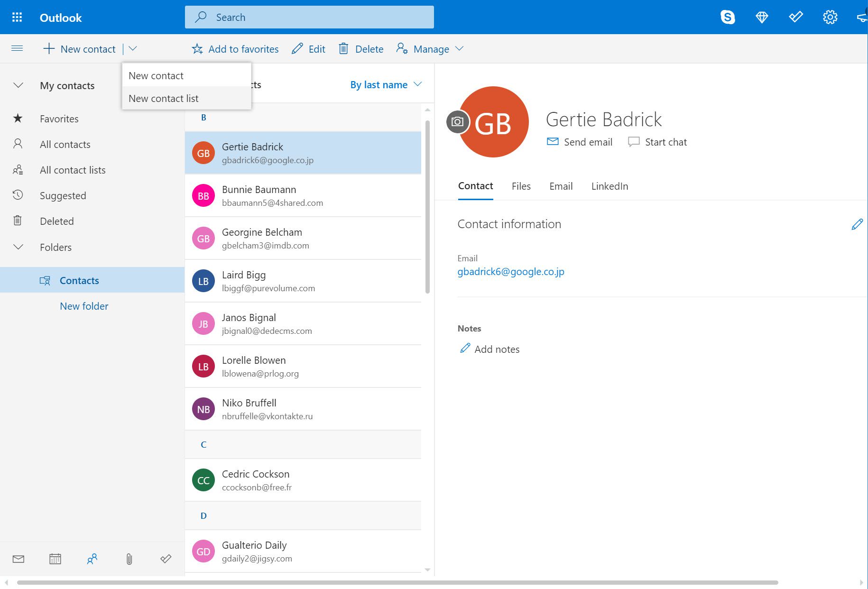Open the To Do checkmark icon in header
The height and width of the screenshot is (589, 868).
[796, 18]
